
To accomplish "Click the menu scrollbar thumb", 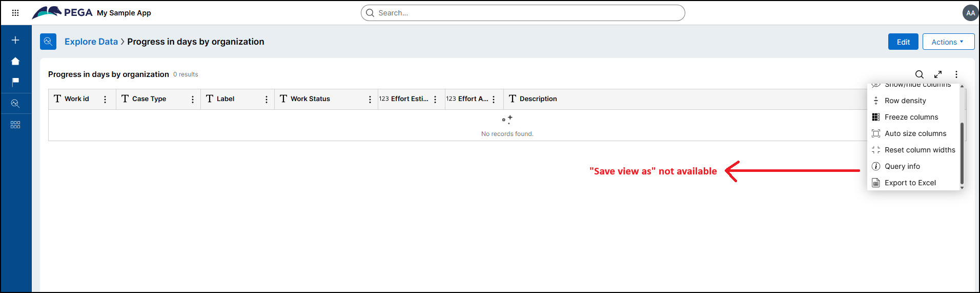I will (962, 153).
